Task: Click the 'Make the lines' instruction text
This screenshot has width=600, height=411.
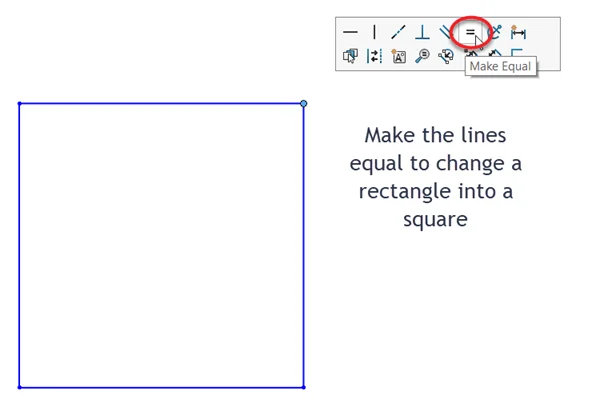Action: (435, 135)
